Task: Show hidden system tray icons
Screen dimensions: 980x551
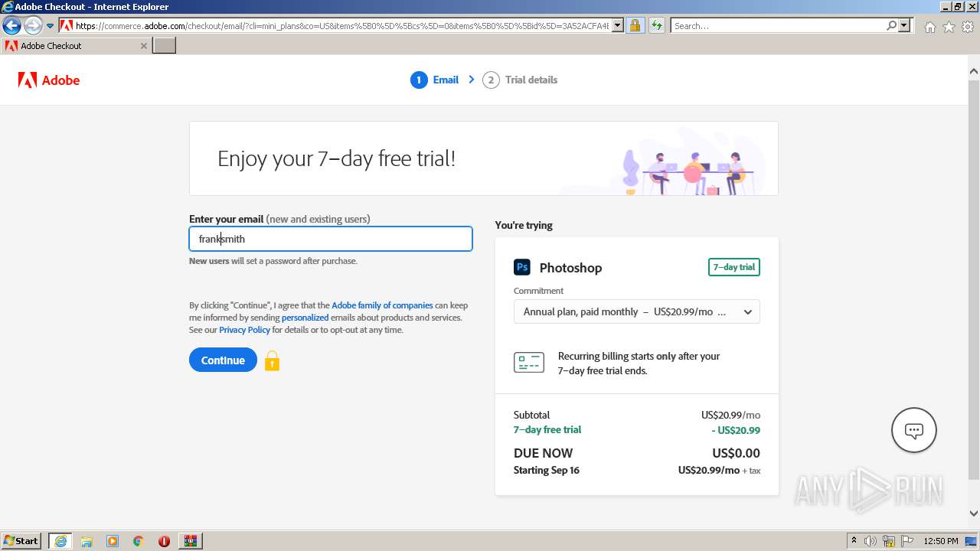Action: [x=854, y=541]
